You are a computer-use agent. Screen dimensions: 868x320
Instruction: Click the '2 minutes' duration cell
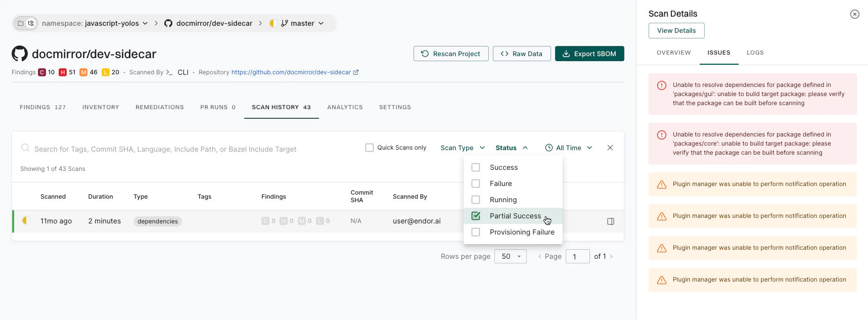[105, 221]
